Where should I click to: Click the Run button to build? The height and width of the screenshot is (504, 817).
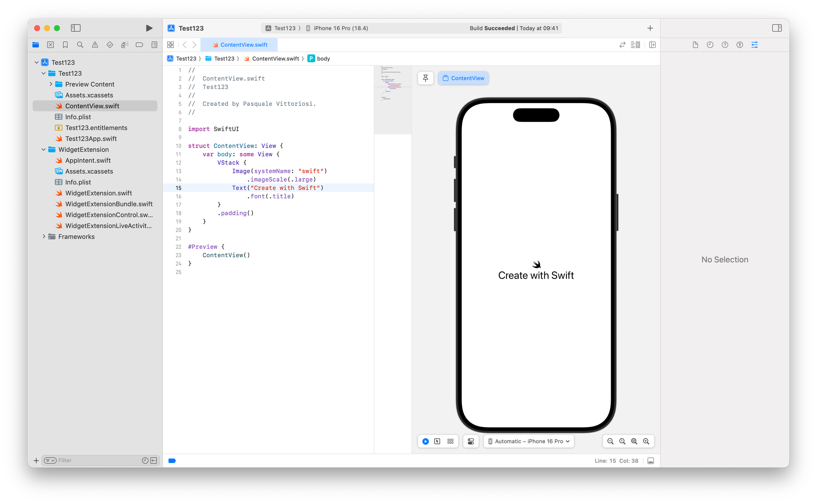pyautogui.click(x=149, y=28)
